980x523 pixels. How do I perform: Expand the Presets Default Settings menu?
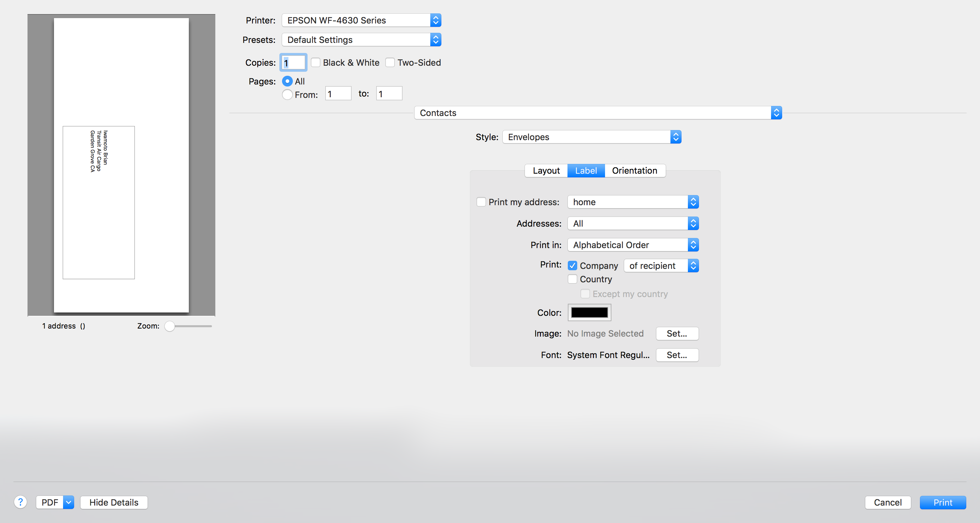pyautogui.click(x=361, y=40)
